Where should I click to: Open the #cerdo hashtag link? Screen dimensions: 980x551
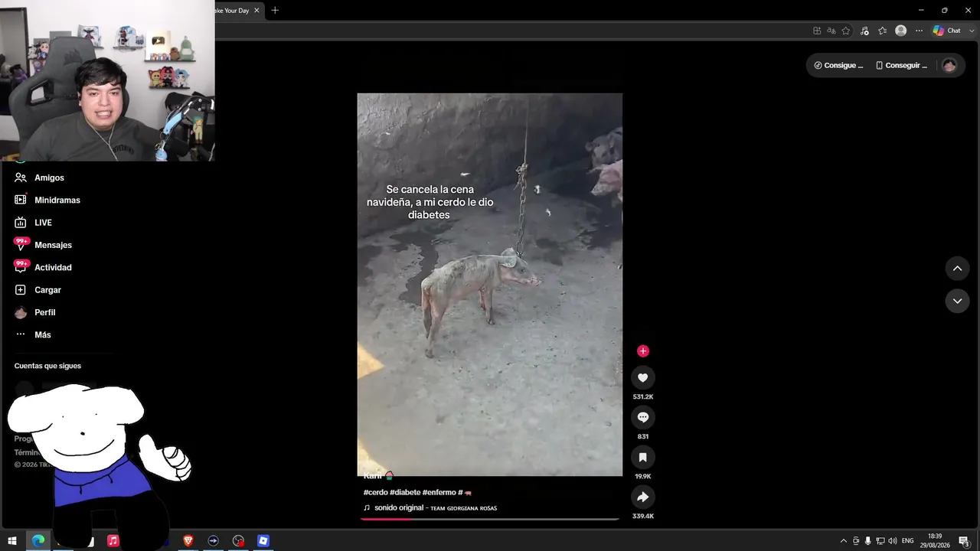click(375, 492)
